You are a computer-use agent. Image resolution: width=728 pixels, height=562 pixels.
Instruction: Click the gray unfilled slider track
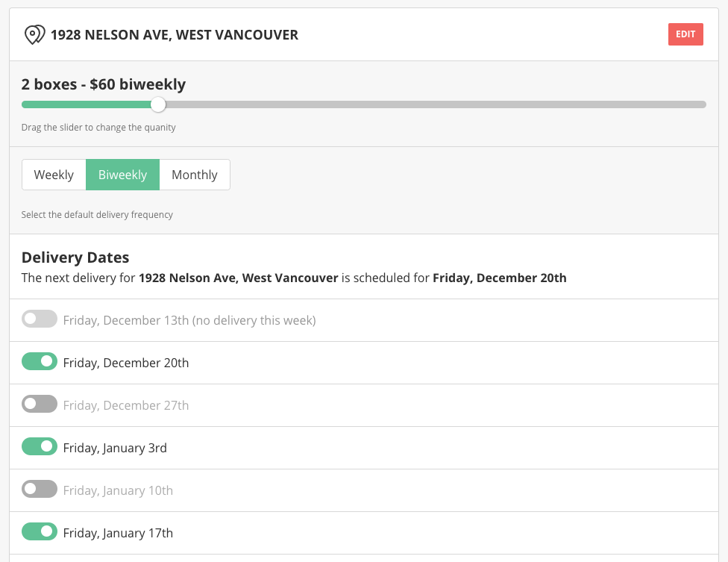pos(433,104)
